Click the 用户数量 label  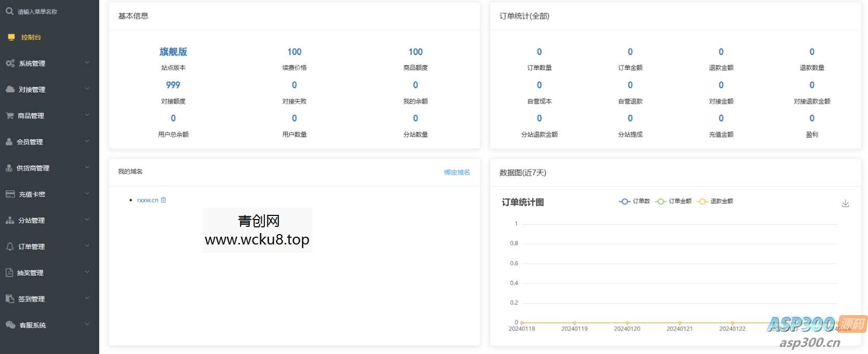pyautogui.click(x=295, y=134)
